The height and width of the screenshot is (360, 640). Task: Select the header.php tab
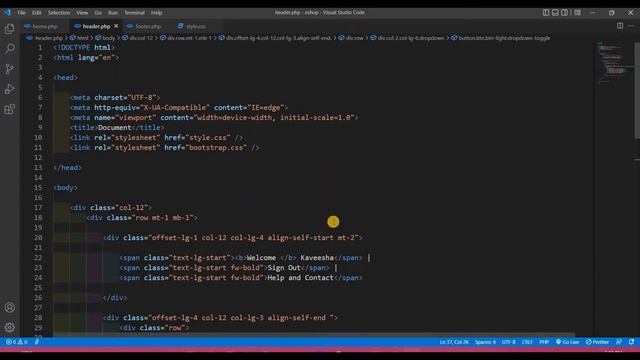pos(96,26)
